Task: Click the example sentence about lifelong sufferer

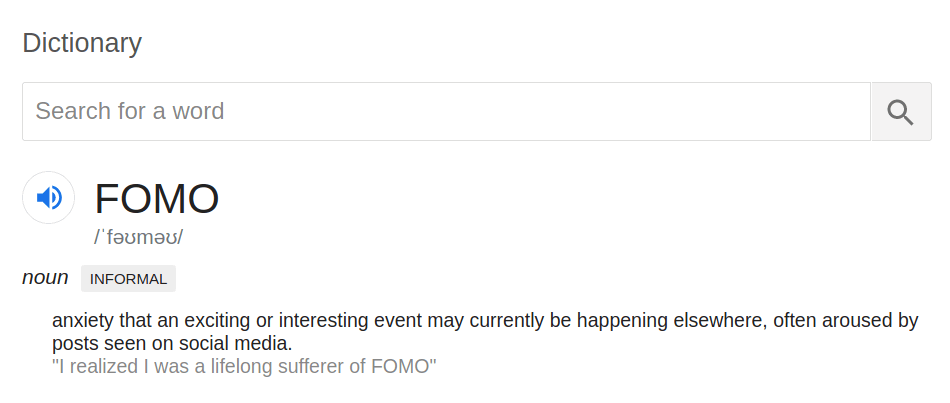Action: tap(244, 366)
